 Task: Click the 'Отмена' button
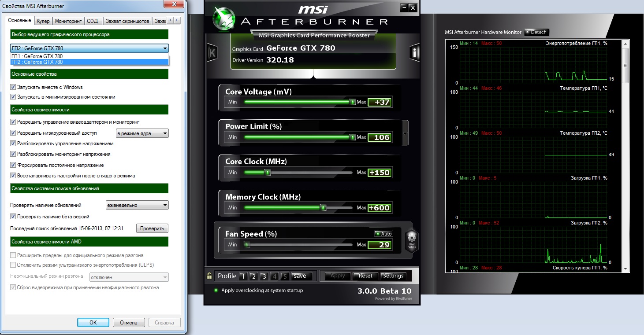[129, 322]
